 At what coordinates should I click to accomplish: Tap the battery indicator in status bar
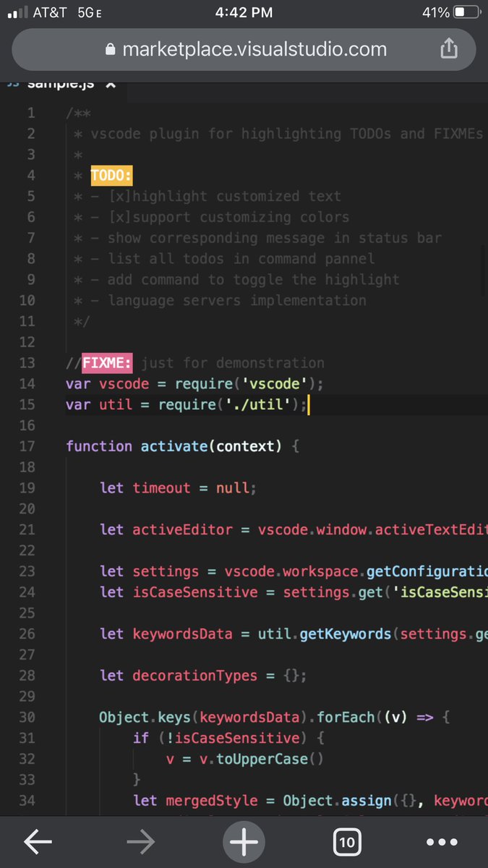click(466, 12)
